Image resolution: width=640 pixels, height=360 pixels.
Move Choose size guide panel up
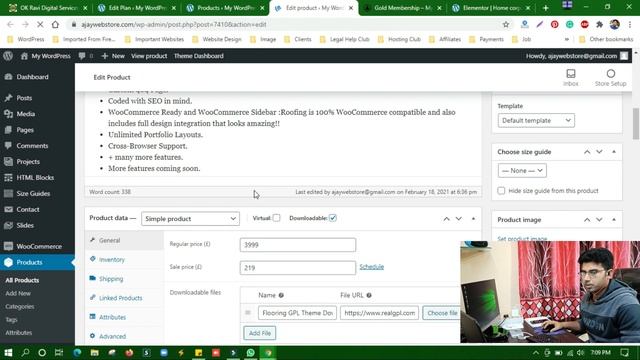point(587,152)
